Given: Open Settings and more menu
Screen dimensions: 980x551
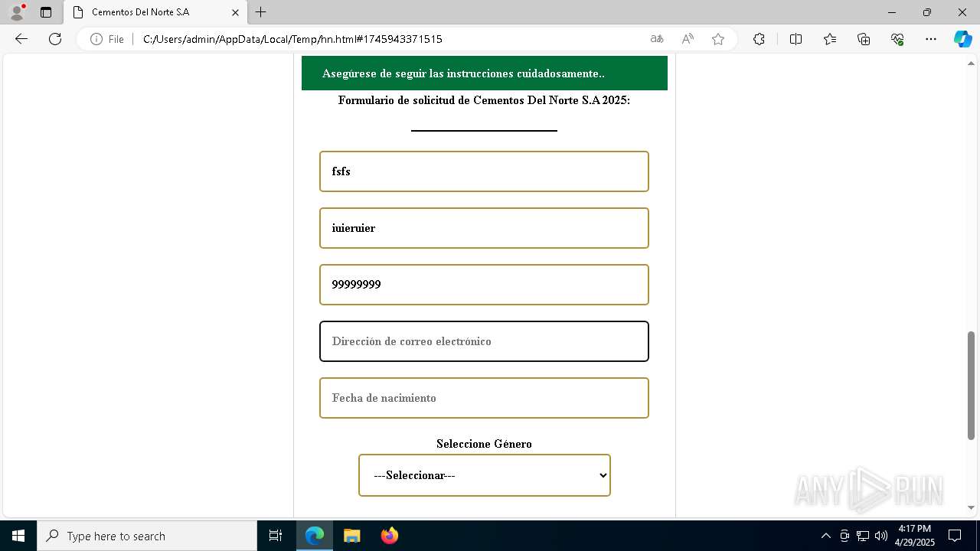Looking at the screenshot, I should coord(931,39).
